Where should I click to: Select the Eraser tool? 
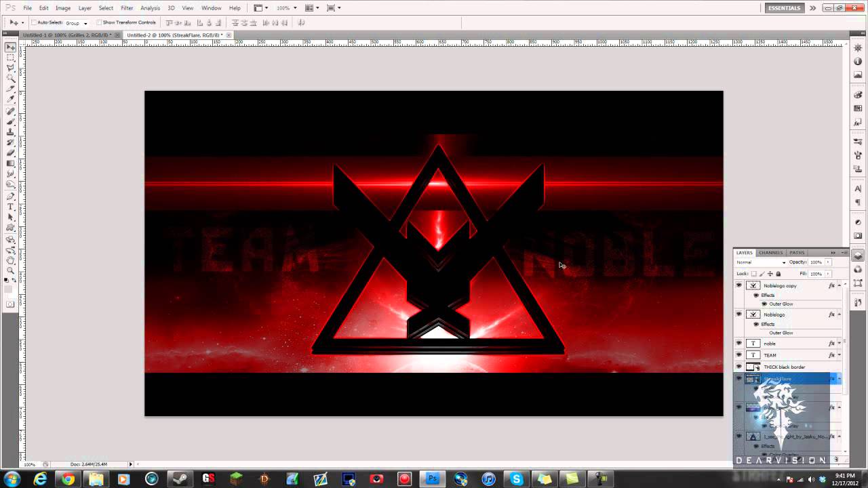point(10,153)
